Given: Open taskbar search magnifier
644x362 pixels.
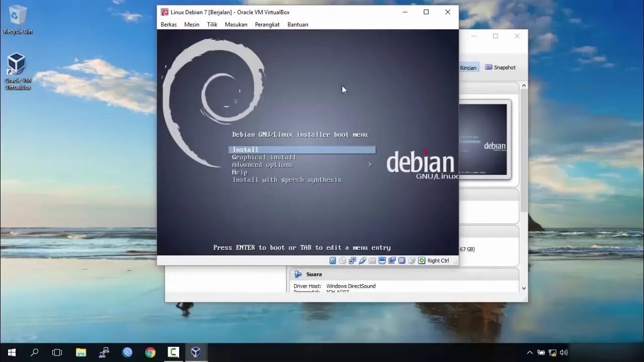Looking at the screenshot, I should 35,352.
